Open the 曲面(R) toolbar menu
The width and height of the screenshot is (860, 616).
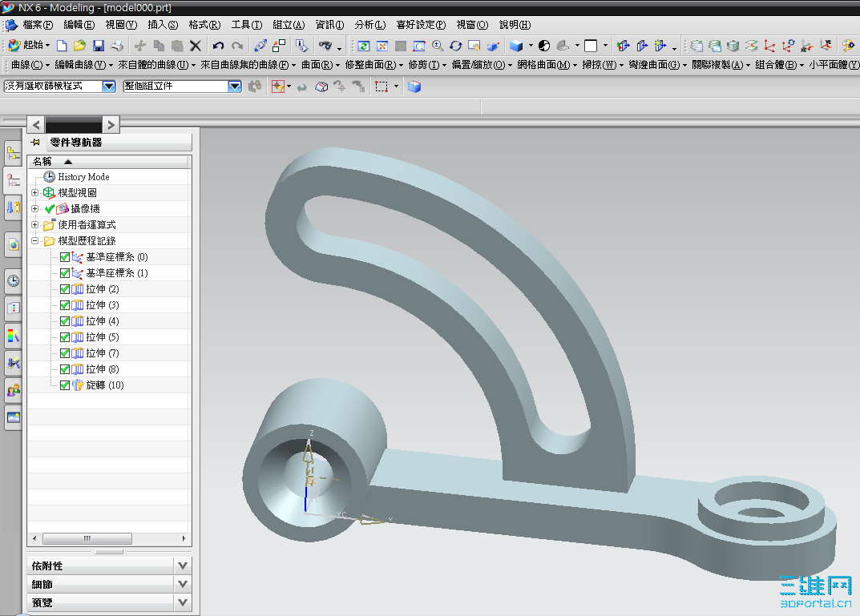[x=321, y=65]
